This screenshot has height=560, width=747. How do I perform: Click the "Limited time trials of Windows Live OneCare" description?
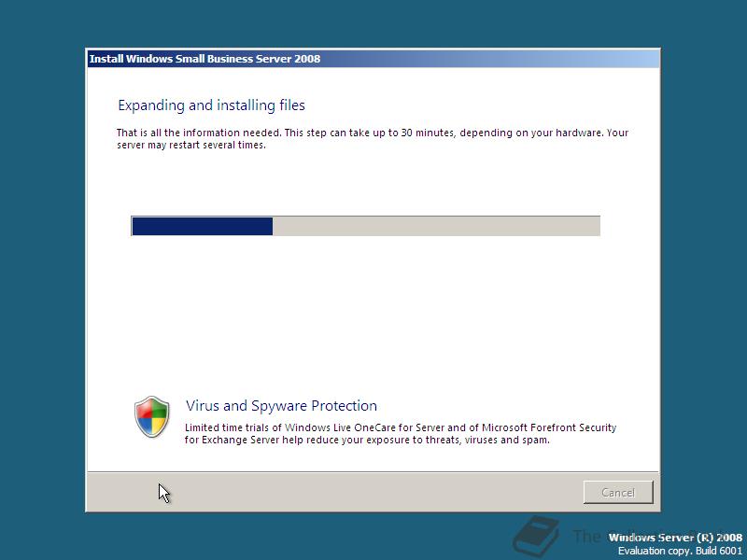coord(401,433)
